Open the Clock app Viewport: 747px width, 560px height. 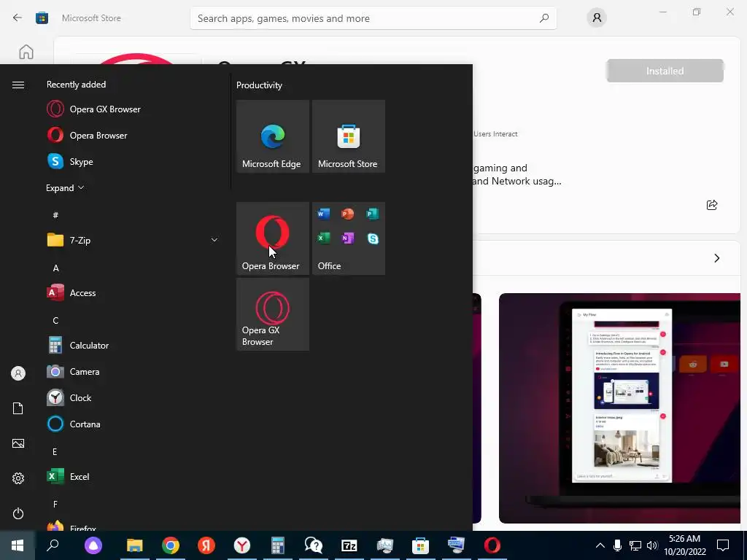point(133,397)
